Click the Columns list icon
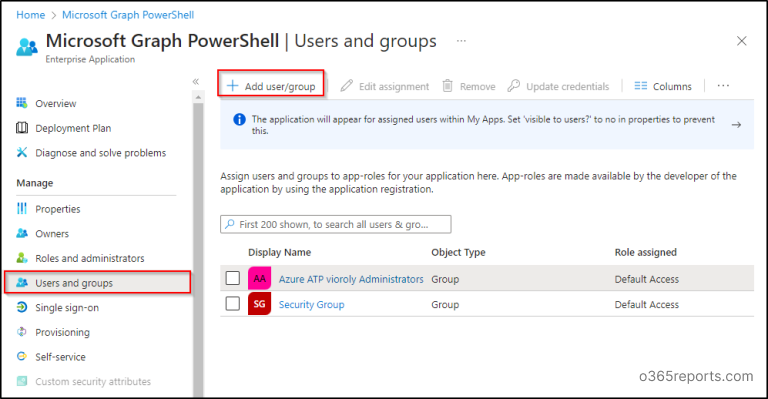Viewport: 768px width, 399px height. (641, 86)
